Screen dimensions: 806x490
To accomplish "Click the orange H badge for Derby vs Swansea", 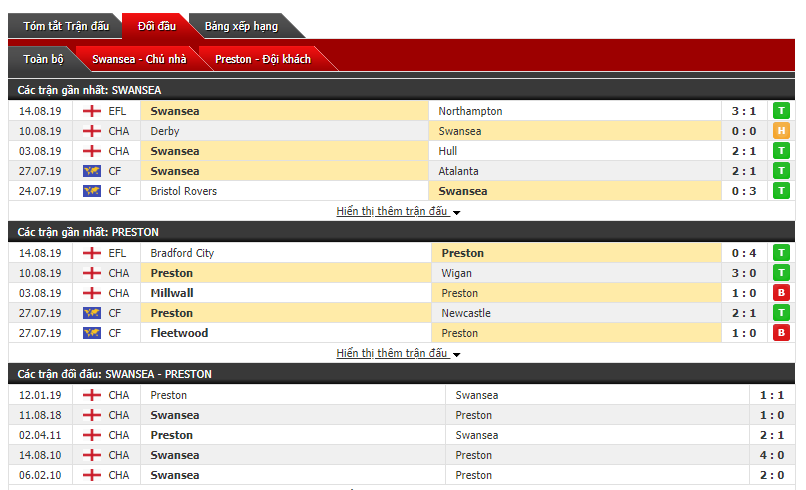I will pyautogui.click(x=781, y=131).
